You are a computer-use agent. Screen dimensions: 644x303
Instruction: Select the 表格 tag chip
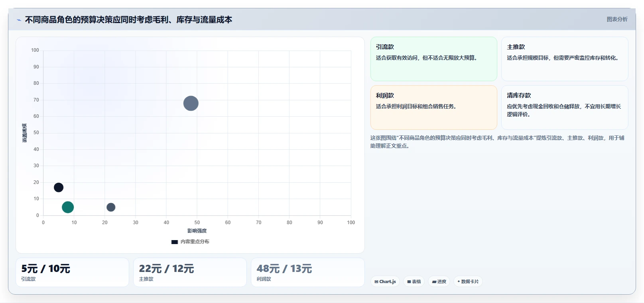(414, 281)
